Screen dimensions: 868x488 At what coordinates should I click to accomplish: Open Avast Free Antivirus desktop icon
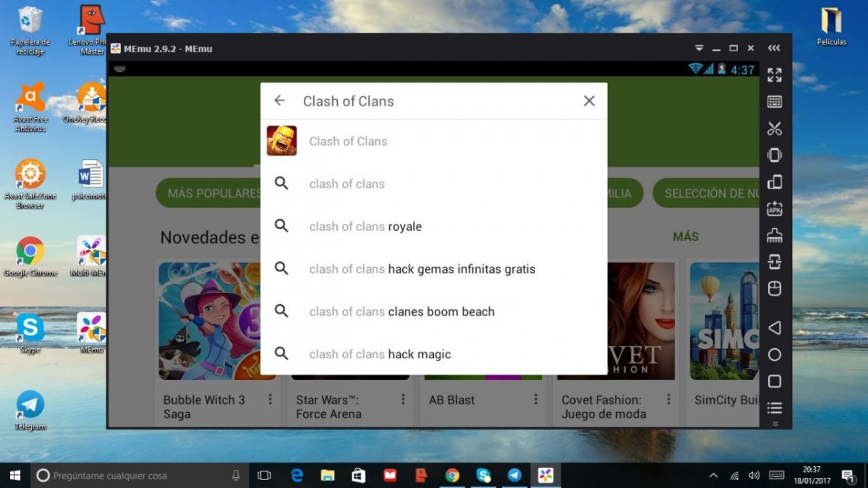point(30,107)
